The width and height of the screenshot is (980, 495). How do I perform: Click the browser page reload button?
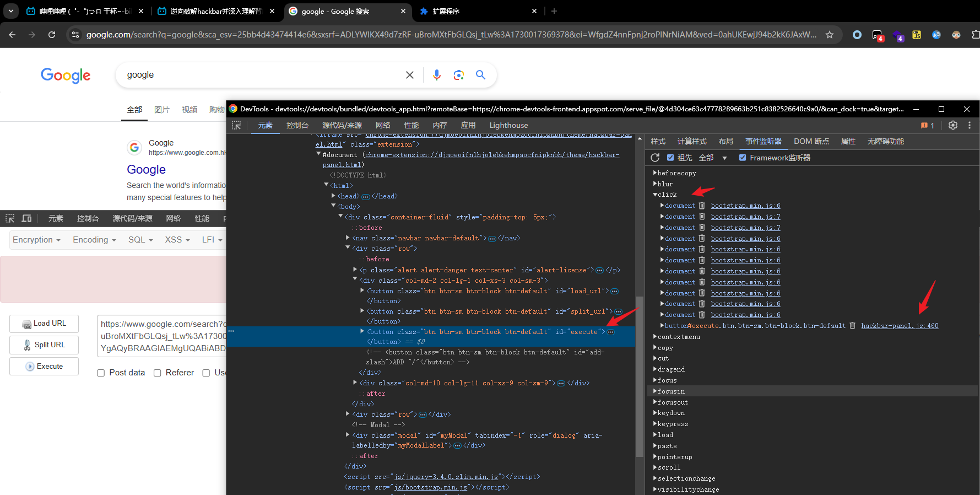(52, 35)
